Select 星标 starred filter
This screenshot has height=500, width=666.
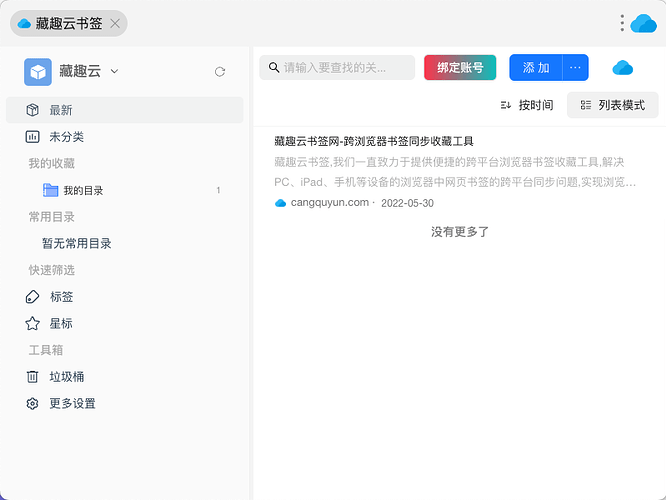click(x=60, y=324)
